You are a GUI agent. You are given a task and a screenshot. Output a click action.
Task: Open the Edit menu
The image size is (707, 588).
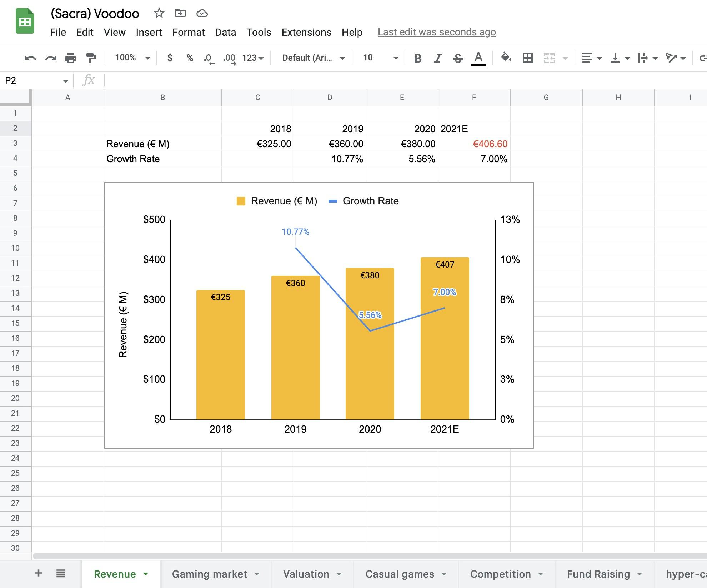(x=85, y=32)
